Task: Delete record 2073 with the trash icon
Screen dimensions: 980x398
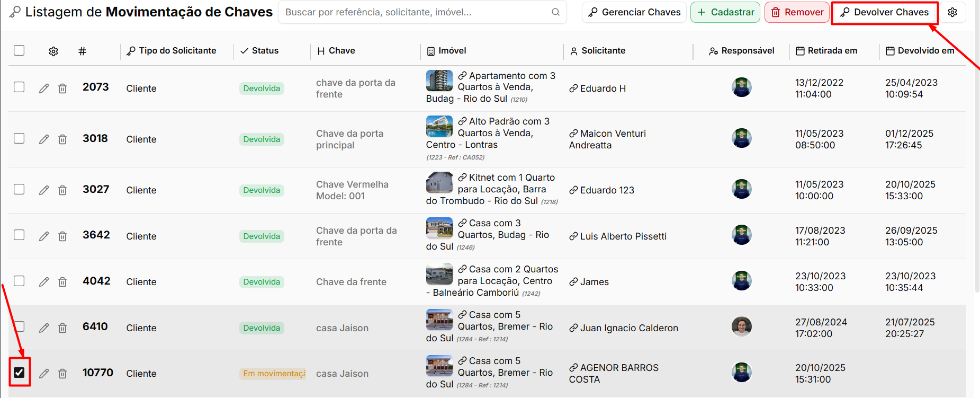Action: tap(62, 89)
